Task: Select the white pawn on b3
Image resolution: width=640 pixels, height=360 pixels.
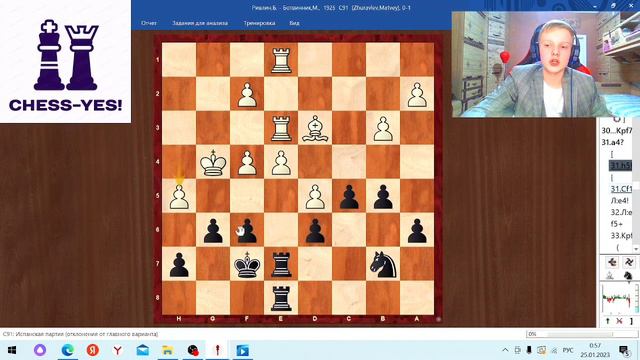Action: click(383, 129)
